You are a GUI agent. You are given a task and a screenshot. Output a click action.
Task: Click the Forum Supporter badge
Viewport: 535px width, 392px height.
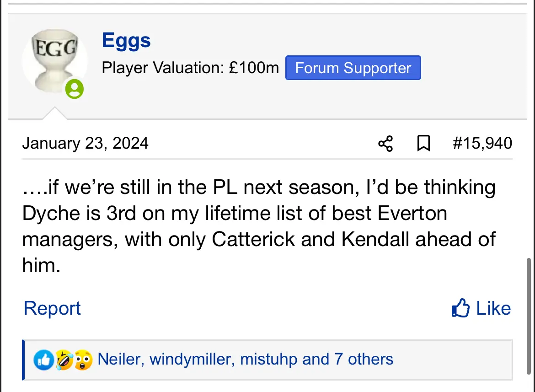pyautogui.click(x=353, y=68)
